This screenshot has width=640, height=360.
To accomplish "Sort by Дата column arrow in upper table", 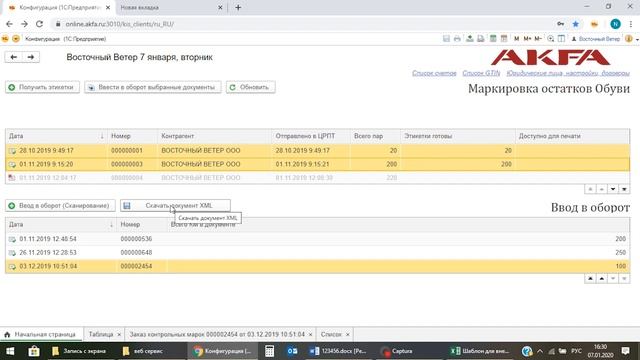I will point(102,136).
